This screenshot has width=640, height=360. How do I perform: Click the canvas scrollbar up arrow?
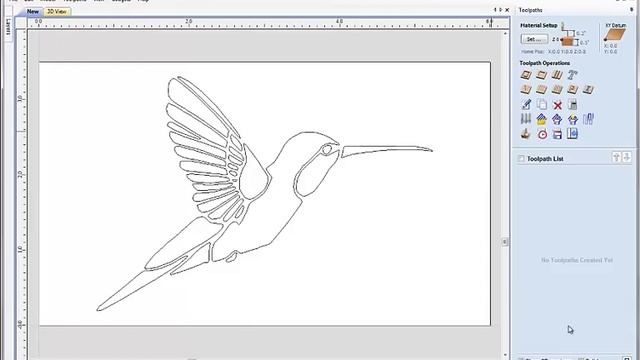coord(505,33)
